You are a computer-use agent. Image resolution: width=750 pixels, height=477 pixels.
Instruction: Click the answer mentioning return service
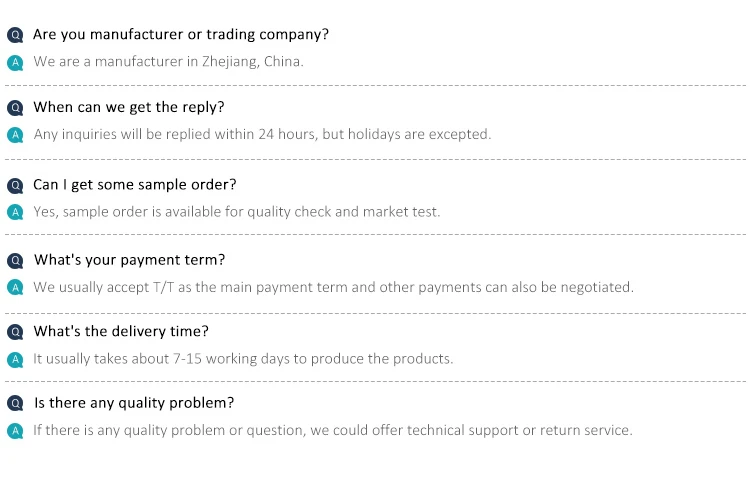pos(333,431)
